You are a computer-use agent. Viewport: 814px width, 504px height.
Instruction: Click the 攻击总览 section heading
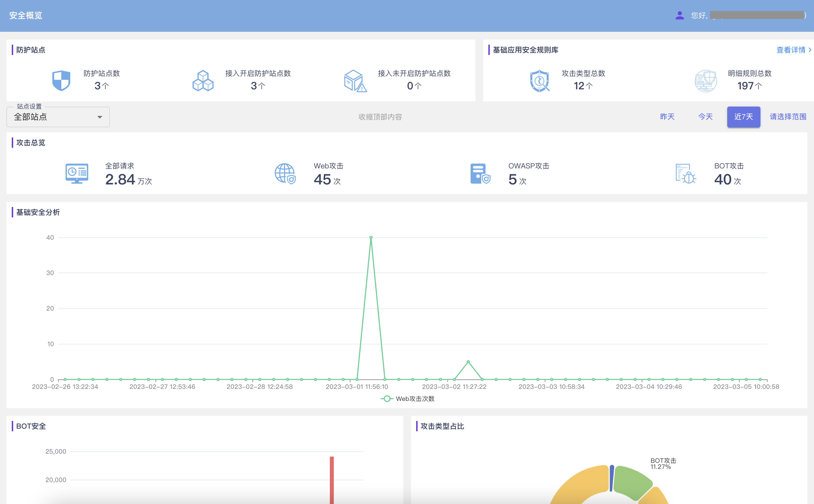click(31, 143)
